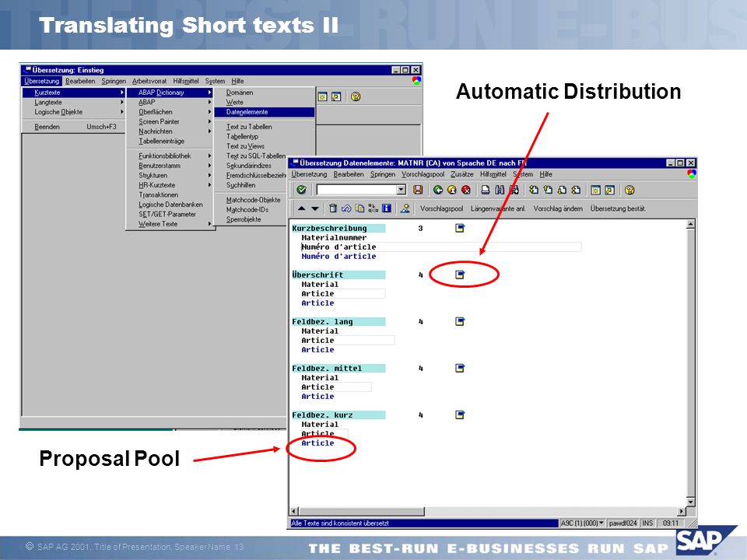Click the Numéro d'article translation input field
This screenshot has height=560, width=747.
pos(440,247)
